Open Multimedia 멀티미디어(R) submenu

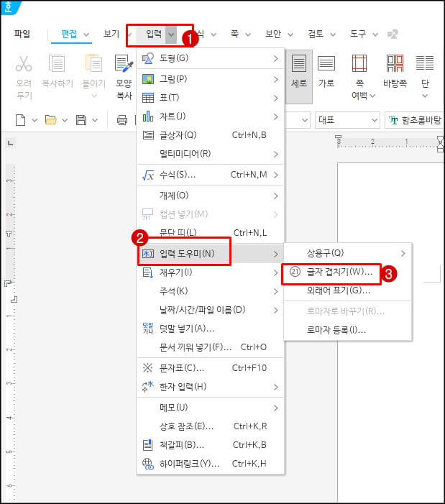click(x=211, y=154)
